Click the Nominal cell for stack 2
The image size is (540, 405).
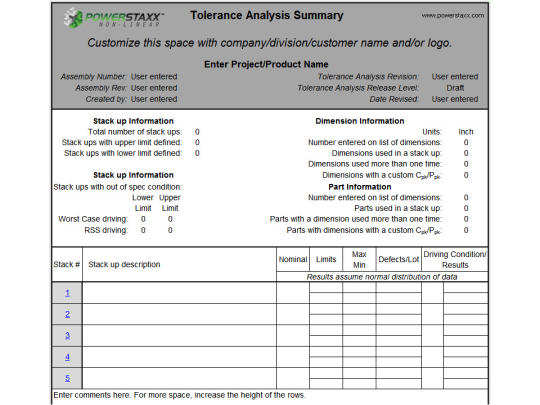tap(293, 314)
